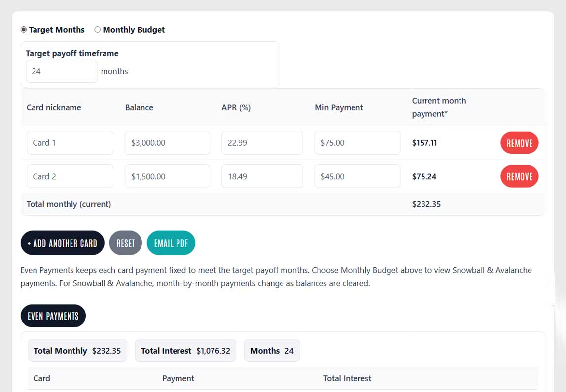Viewport: 566px width, 392px height.
Task: Edit the target payoff timeframe of 24 months
Action: (61, 71)
